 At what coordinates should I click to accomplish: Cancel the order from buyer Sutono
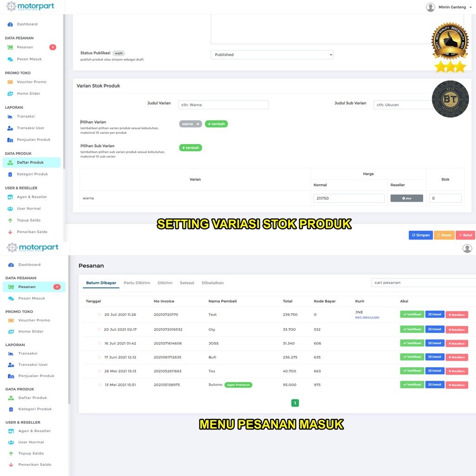pyautogui.click(x=456, y=385)
